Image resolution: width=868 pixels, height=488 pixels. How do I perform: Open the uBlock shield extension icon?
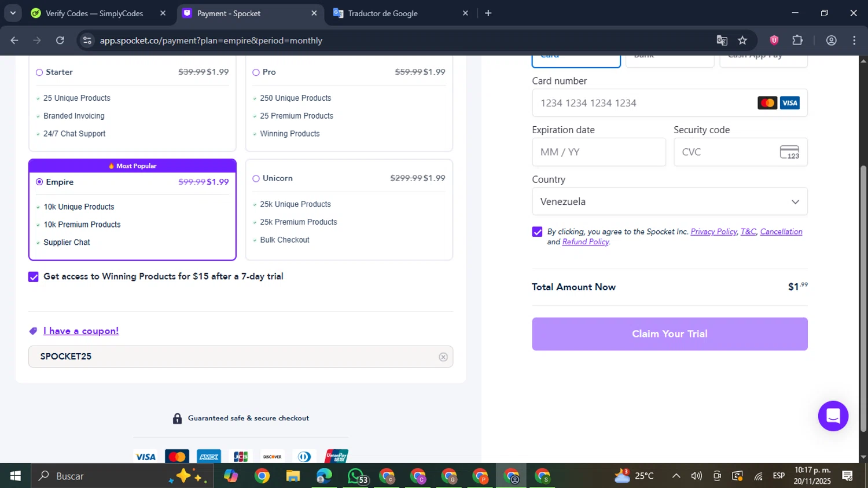[774, 40]
